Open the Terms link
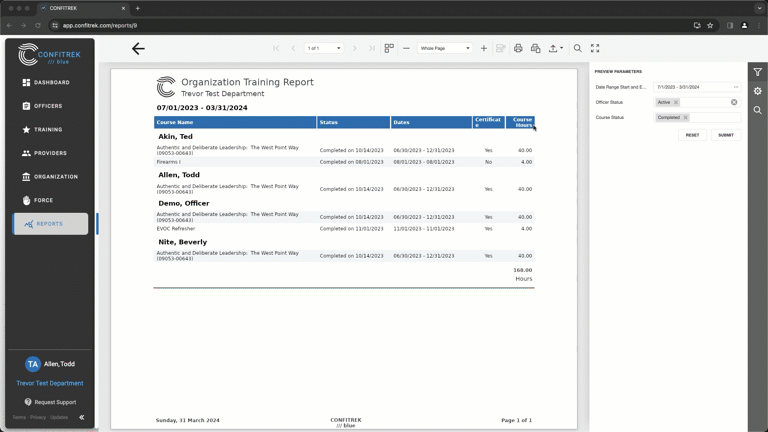 pos(19,417)
